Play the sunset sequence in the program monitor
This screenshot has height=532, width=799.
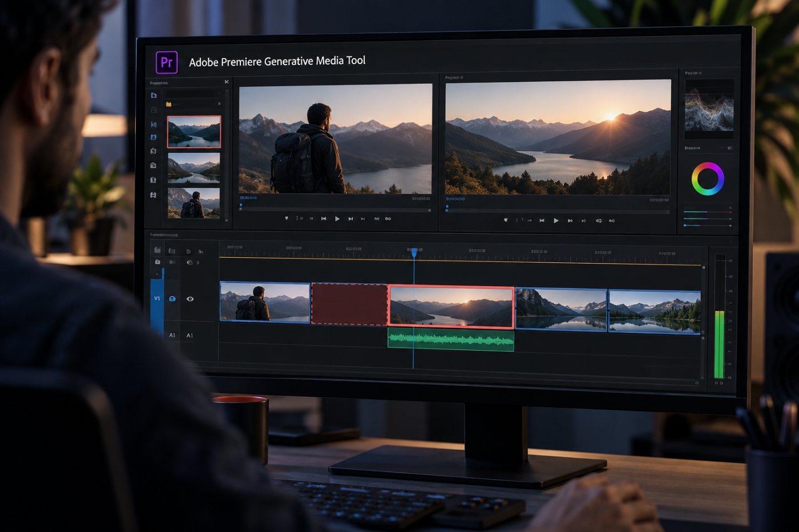click(x=556, y=220)
